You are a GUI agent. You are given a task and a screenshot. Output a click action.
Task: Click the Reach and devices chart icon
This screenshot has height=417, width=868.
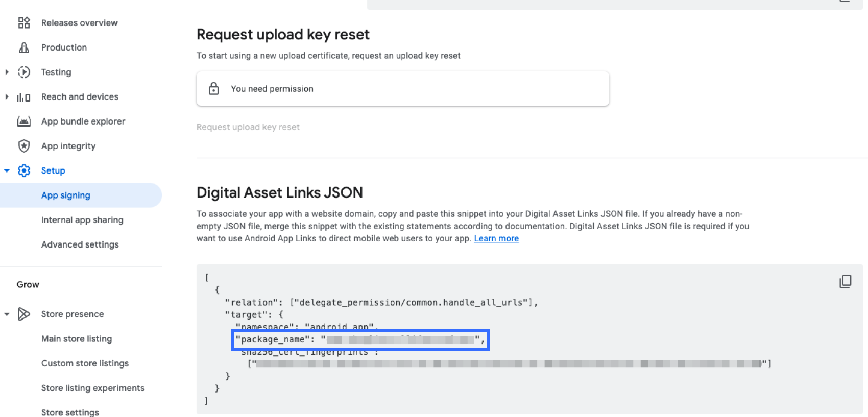click(24, 97)
